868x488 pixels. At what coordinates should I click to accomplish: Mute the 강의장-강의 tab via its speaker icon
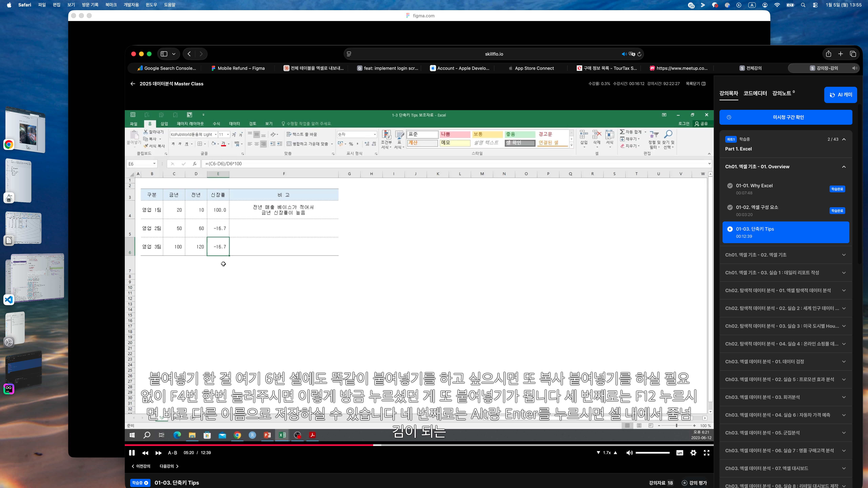point(854,68)
